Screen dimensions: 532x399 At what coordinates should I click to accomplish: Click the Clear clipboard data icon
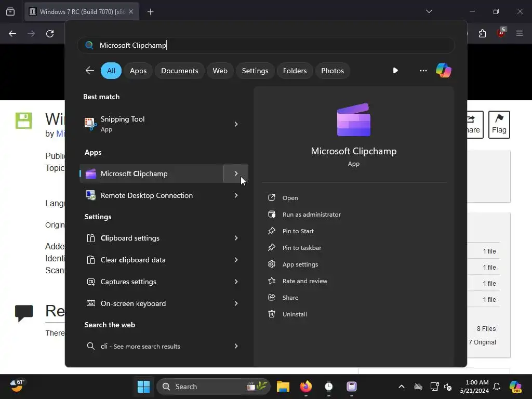click(90, 260)
